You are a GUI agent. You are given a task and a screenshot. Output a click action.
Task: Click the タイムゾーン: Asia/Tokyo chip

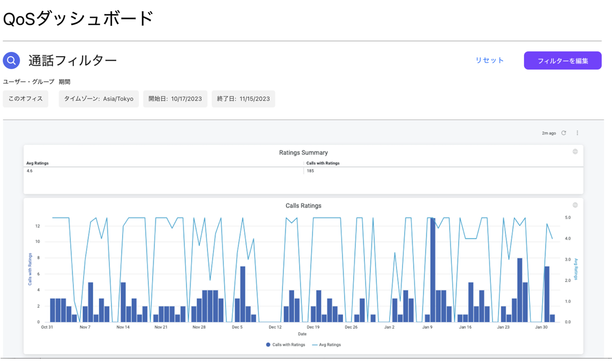pos(99,98)
